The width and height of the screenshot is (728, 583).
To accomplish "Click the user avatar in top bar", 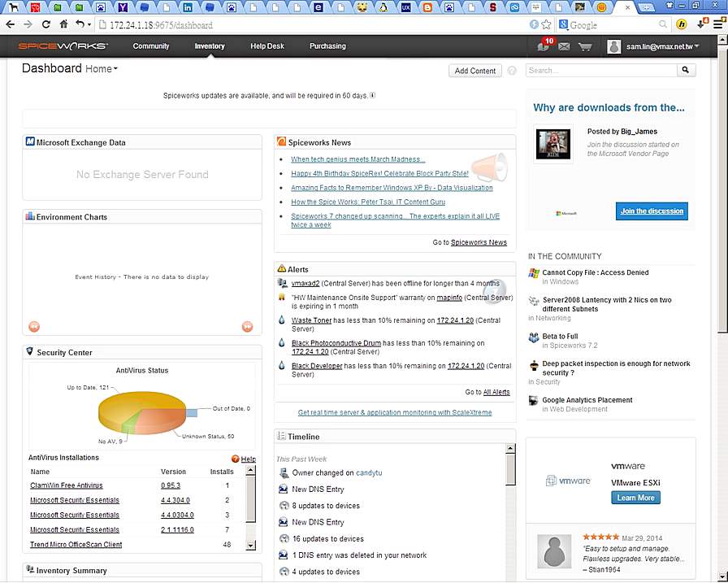I will (x=613, y=46).
